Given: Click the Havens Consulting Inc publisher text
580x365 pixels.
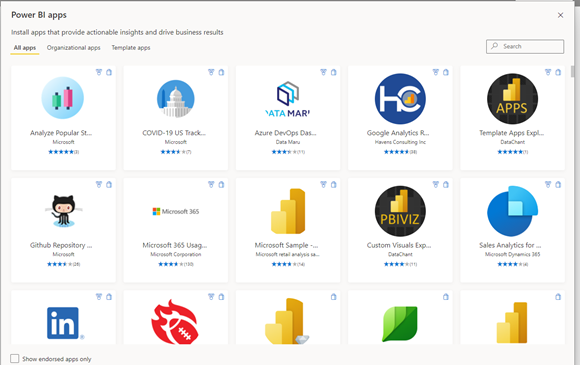Looking at the screenshot, I should (x=400, y=142).
